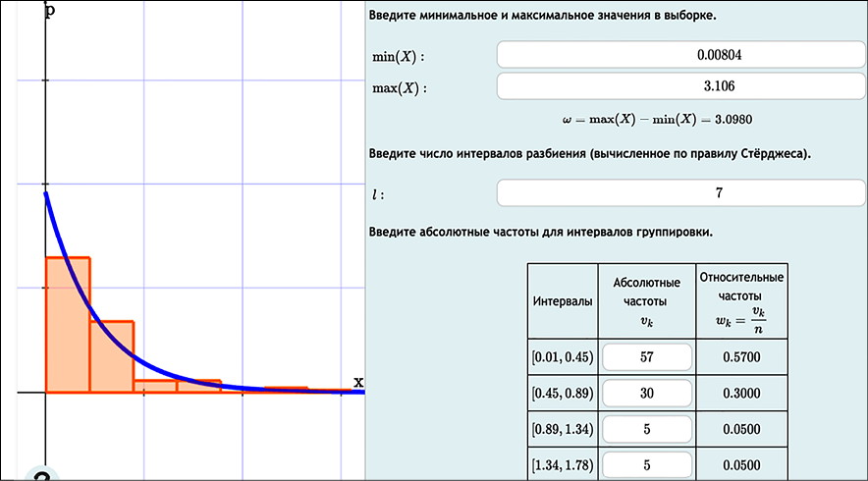
Task: Click the frequency field containing 30
Action: [646, 393]
